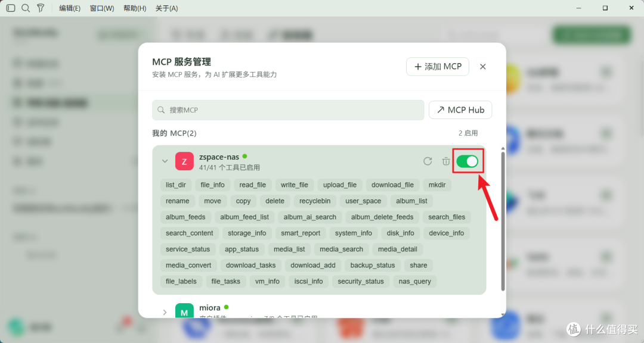Select the share tool tag
Screen dimensions: 644x343
tap(419, 266)
